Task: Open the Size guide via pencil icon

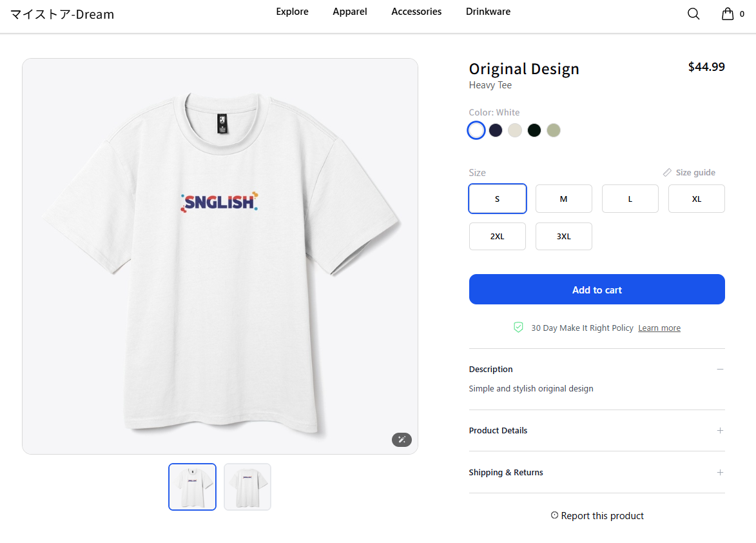Action: click(x=666, y=172)
